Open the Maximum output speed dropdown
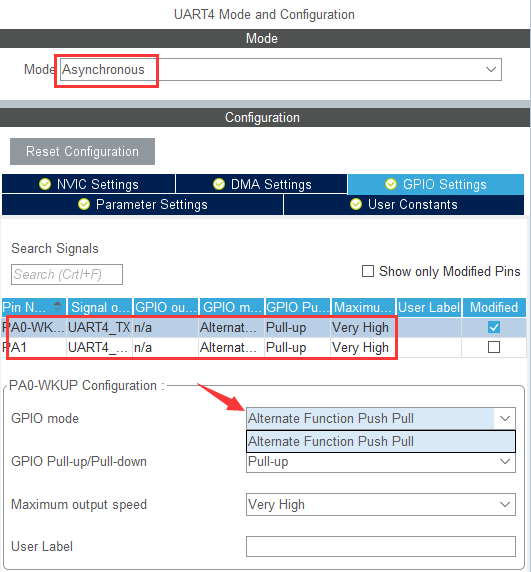531x572 pixels. point(381,505)
